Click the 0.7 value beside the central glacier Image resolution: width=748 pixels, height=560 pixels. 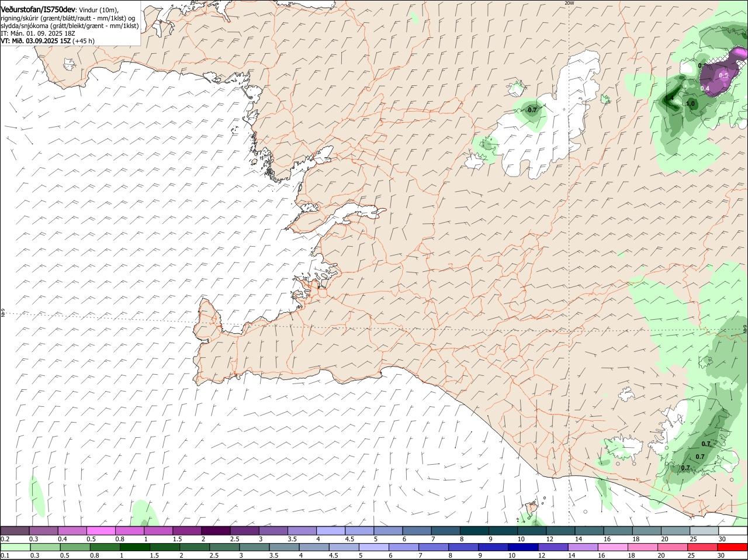pyautogui.click(x=532, y=110)
